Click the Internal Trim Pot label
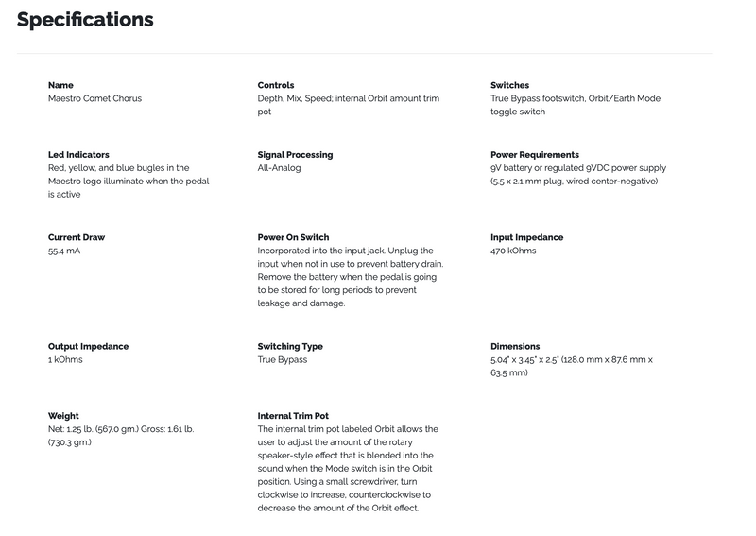Viewport: 756px width, 536px height. pos(293,416)
